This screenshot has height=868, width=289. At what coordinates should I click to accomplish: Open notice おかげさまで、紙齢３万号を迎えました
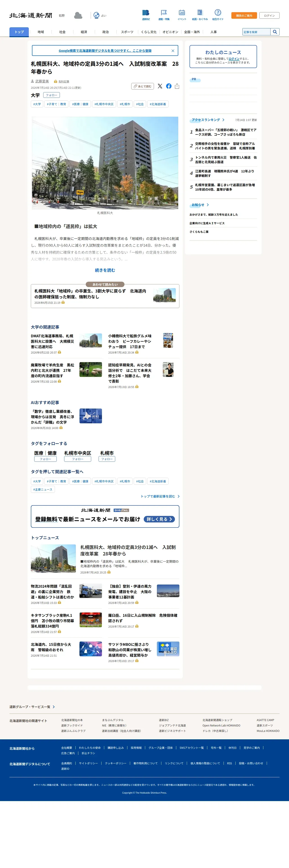coord(214,215)
